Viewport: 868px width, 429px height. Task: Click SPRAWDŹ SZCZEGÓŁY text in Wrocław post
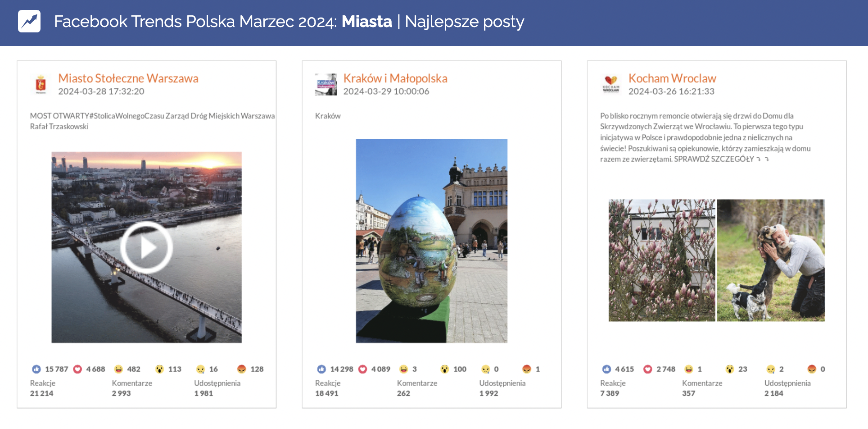click(x=714, y=159)
